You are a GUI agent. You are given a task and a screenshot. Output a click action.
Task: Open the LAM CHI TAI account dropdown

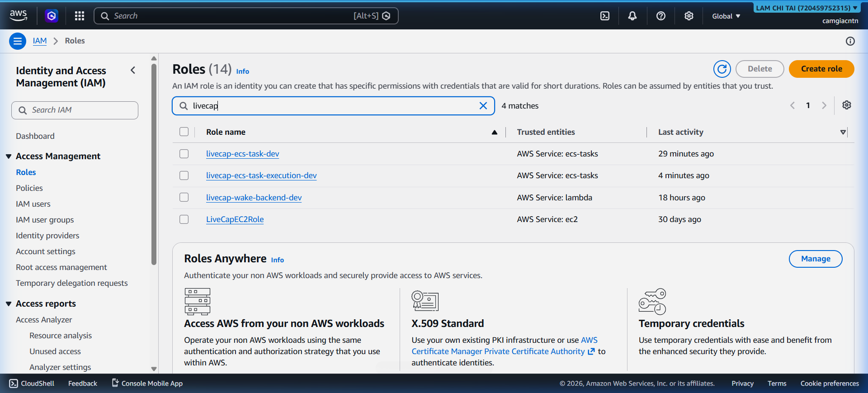(807, 8)
